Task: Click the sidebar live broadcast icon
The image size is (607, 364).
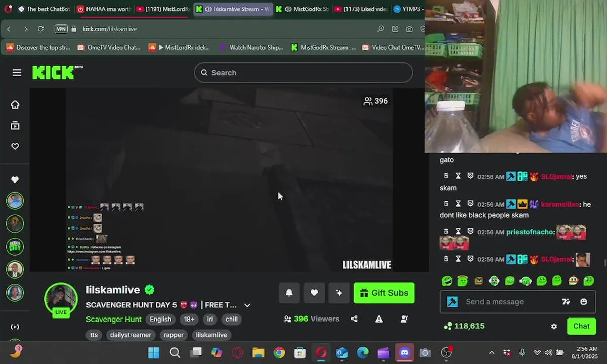Action: point(15,327)
